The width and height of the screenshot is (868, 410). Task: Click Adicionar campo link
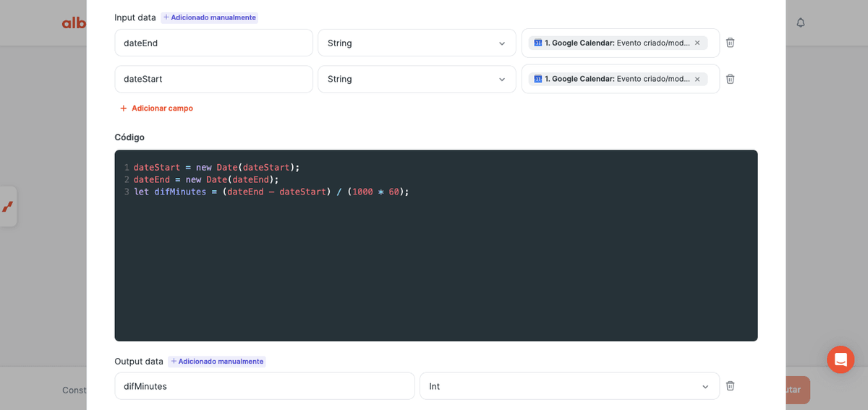[x=156, y=108]
